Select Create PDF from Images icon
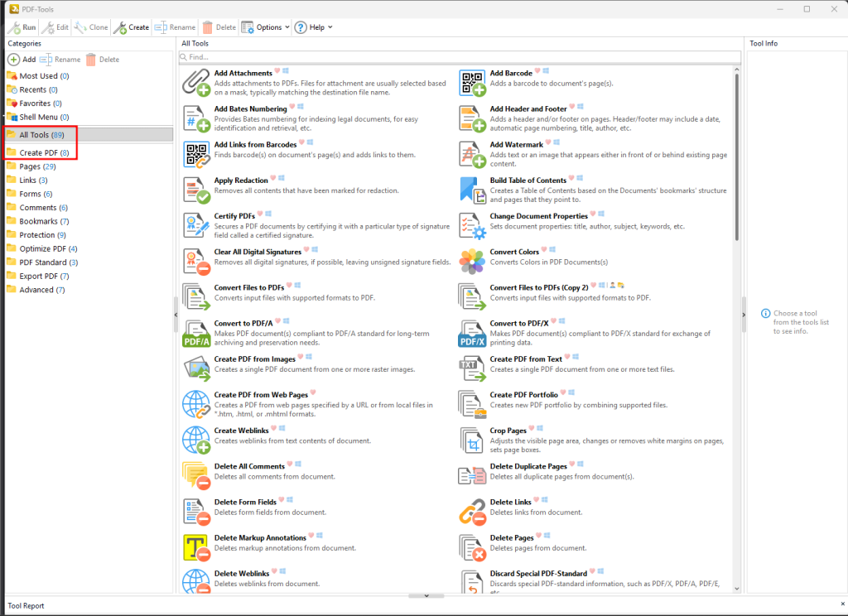Image resolution: width=848 pixels, height=616 pixels. (195, 368)
